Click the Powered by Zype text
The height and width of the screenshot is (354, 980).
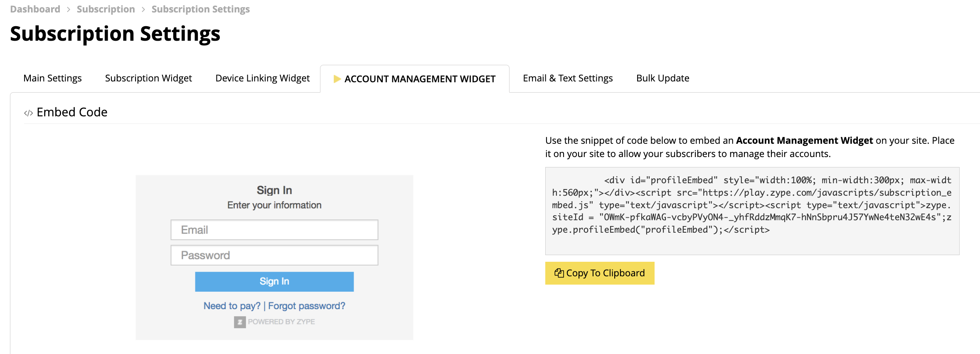281,322
